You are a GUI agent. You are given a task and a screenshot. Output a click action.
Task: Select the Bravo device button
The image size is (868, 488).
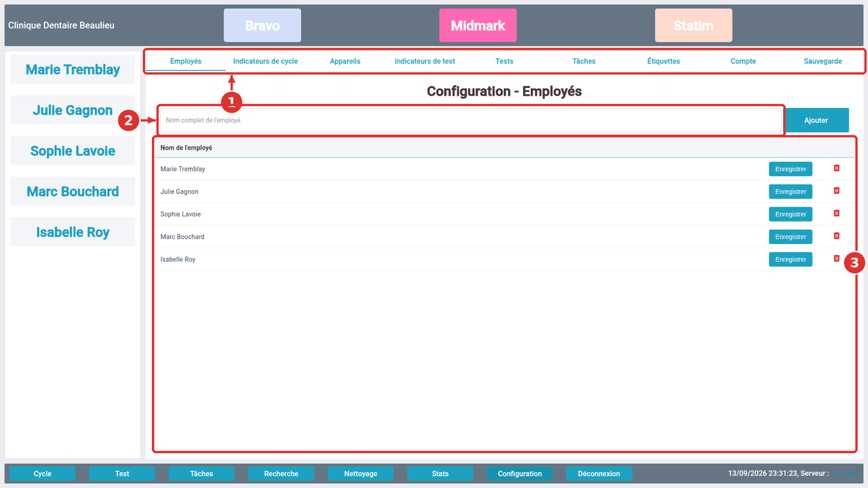262,25
